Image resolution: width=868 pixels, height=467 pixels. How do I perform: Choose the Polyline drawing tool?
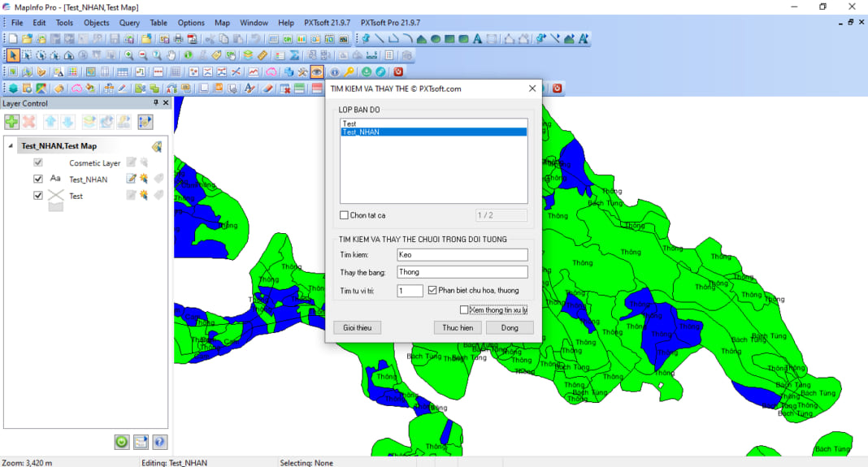[393, 39]
